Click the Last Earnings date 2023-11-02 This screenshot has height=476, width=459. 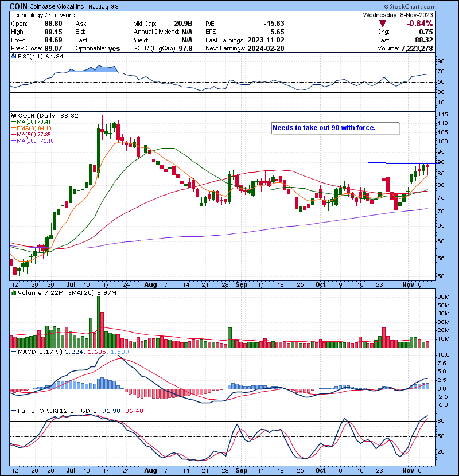coord(266,40)
